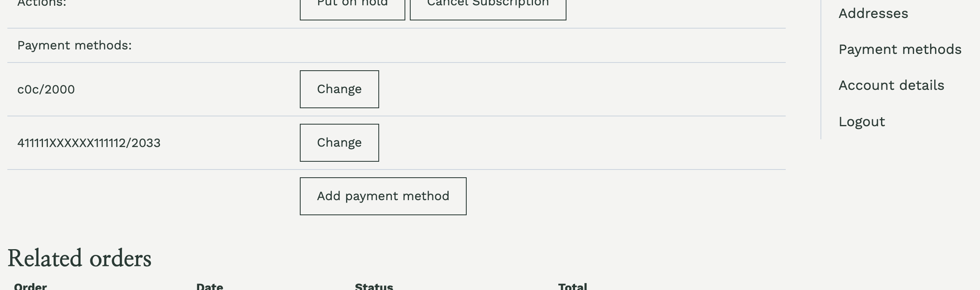This screenshot has height=290, width=980.
Task: Click Add payment method
Action: (383, 196)
